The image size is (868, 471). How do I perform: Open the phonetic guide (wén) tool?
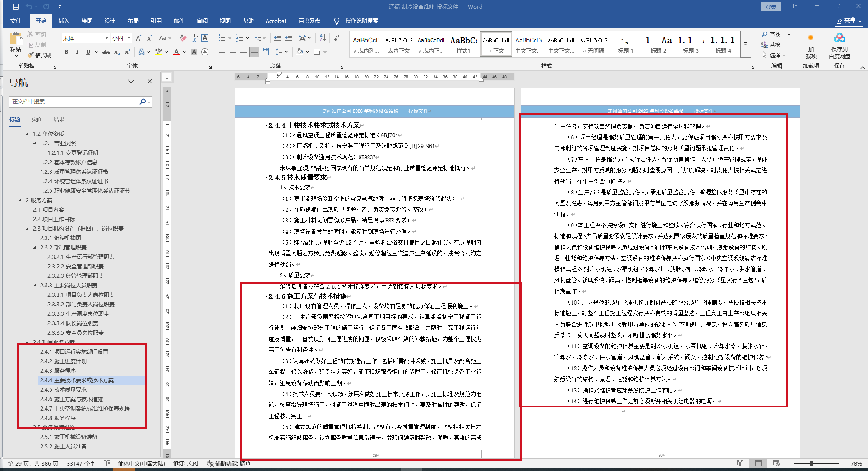(194, 38)
